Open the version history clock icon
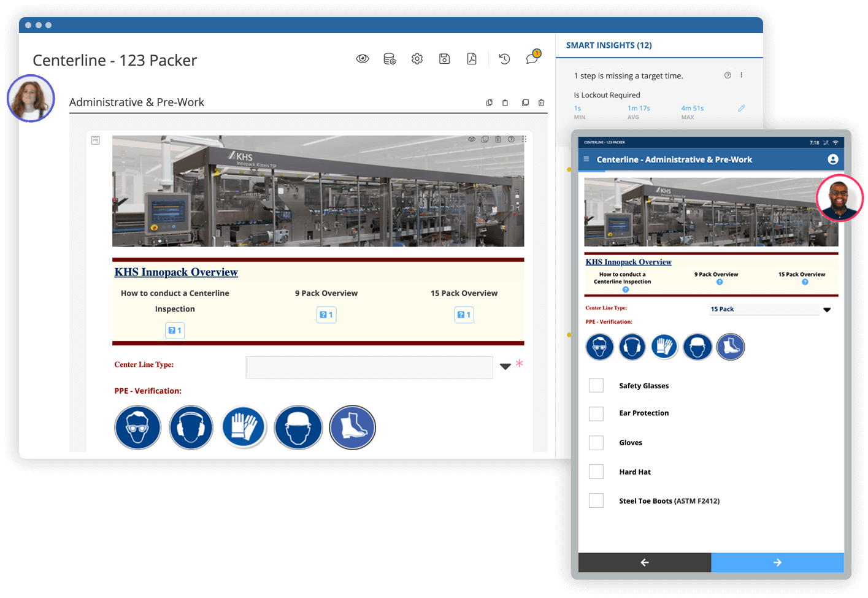868x598 pixels. (504, 59)
